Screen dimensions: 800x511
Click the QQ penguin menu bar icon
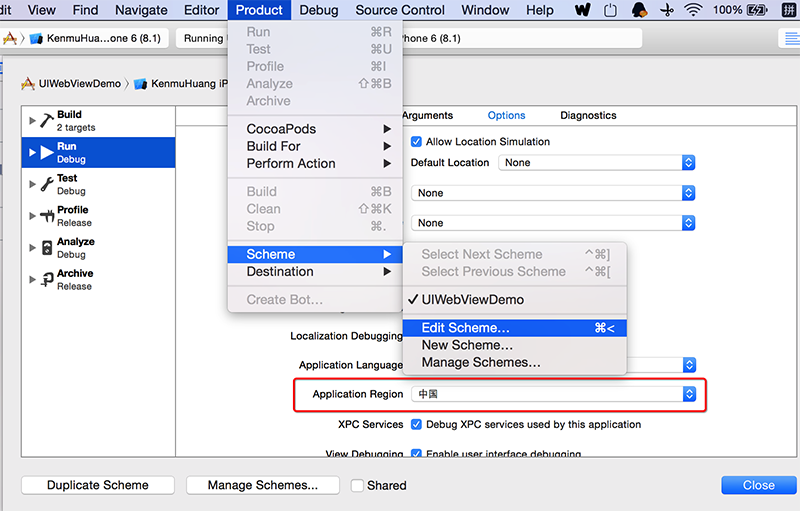(x=639, y=10)
